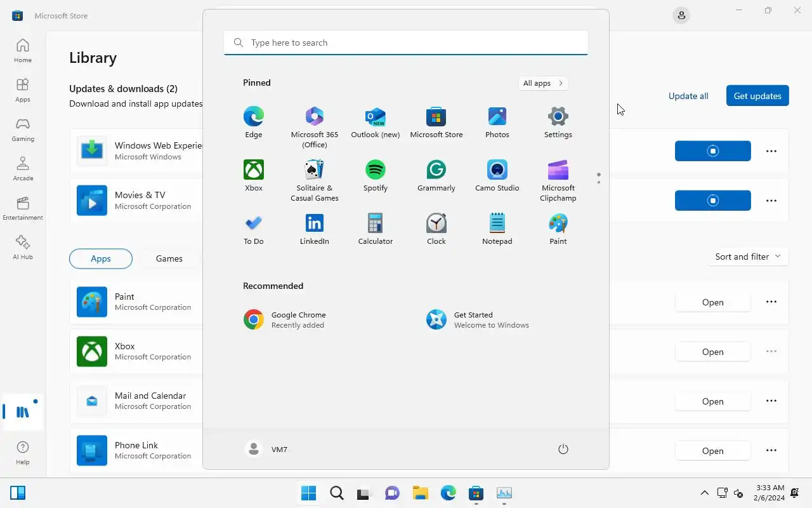This screenshot has height=508, width=812.
Task: Launch Calculator from Start
Action: coord(376,229)
